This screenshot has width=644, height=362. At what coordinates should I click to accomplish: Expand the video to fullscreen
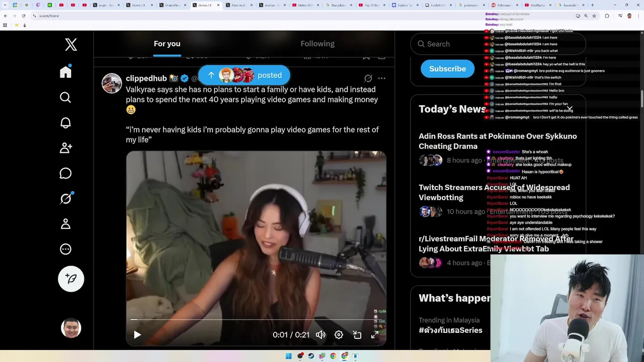coord(375,335)
